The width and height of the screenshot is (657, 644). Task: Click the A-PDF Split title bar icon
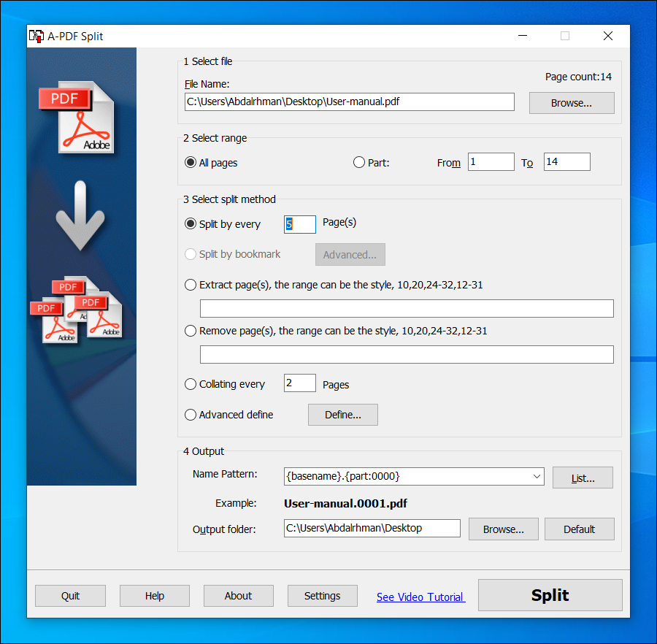pyautogui.click(x=36, y=36)
